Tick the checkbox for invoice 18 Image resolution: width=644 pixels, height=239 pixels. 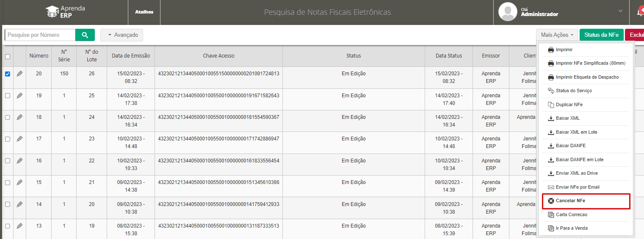coord(7,117)
